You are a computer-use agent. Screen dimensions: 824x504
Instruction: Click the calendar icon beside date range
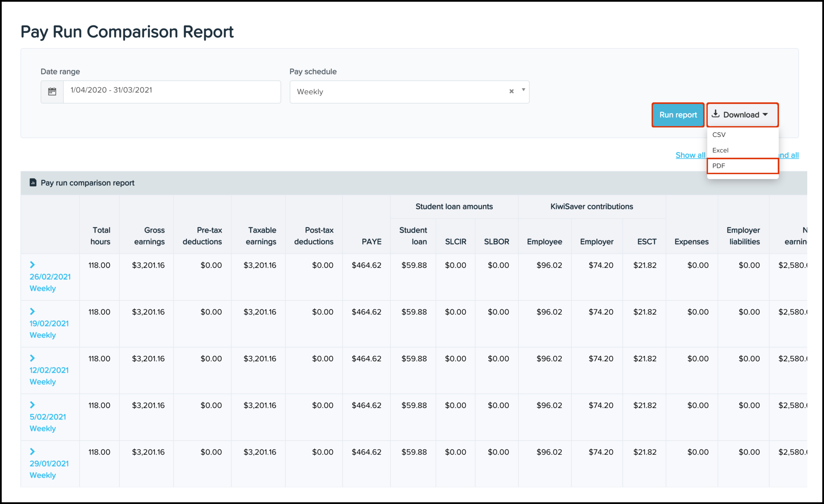point(52,91)
